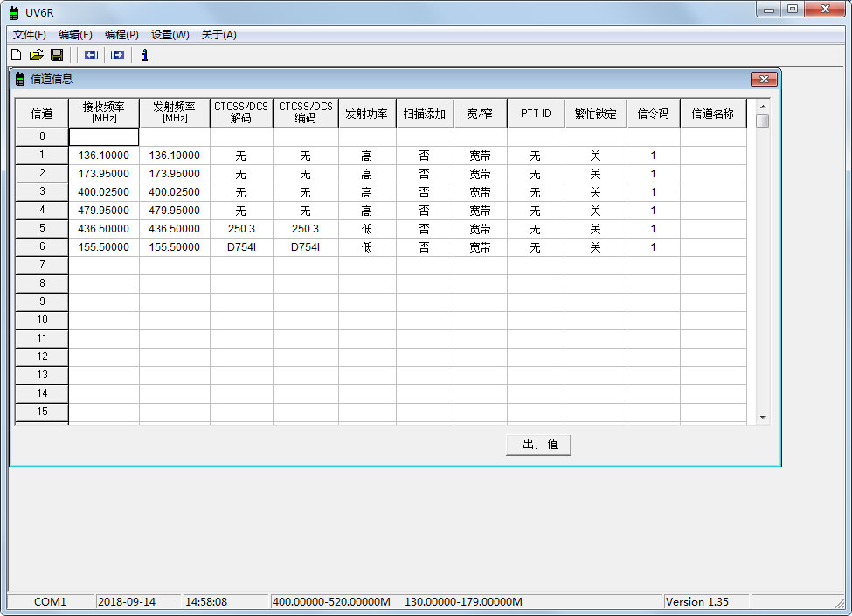Select the CTCSS/DCS 解码 column header
852x616 pixels.
pos(241,113)
